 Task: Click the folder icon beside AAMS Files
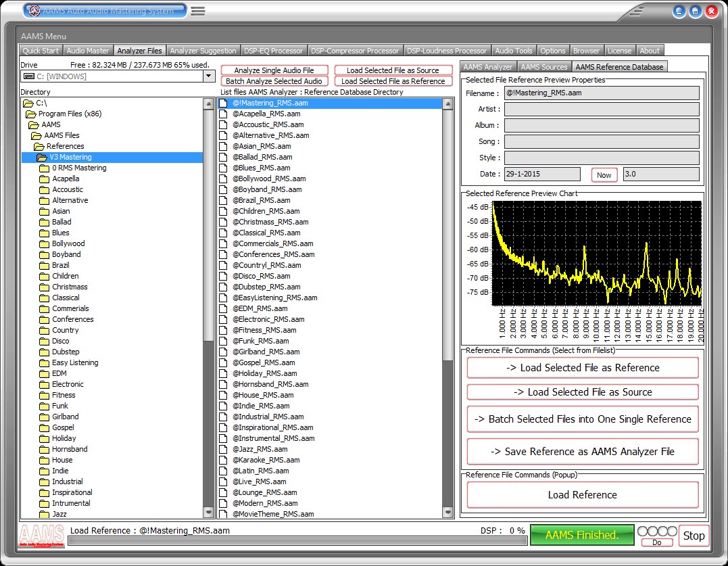[37, 135]
